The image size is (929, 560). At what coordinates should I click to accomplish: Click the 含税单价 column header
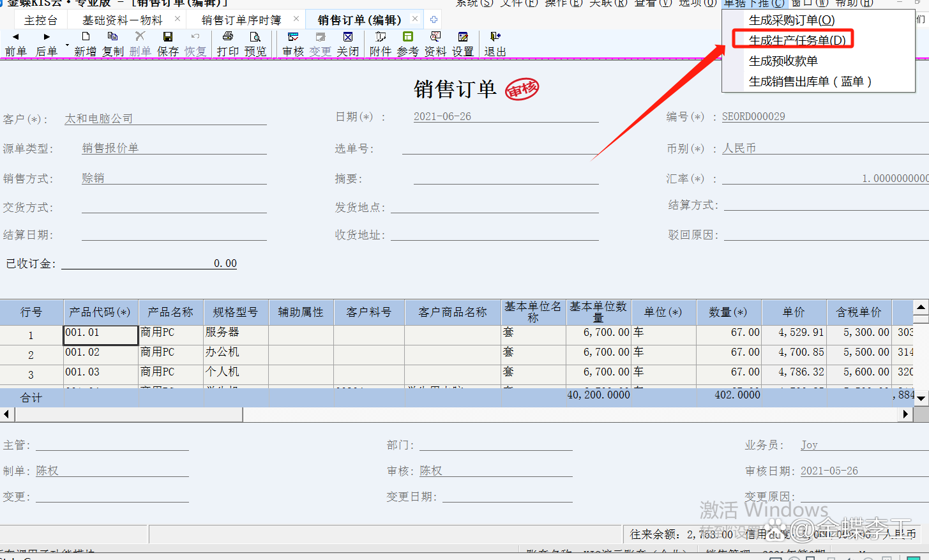click(859, 312)
